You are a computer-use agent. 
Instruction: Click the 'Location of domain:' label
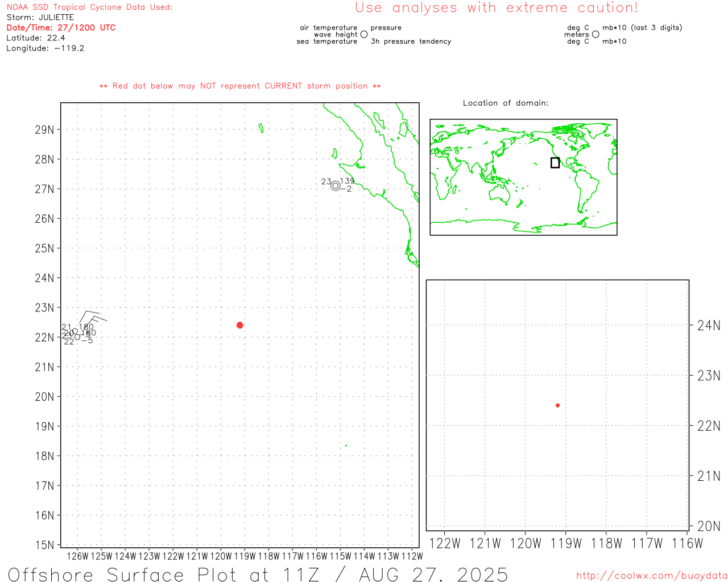pos(506,103)
